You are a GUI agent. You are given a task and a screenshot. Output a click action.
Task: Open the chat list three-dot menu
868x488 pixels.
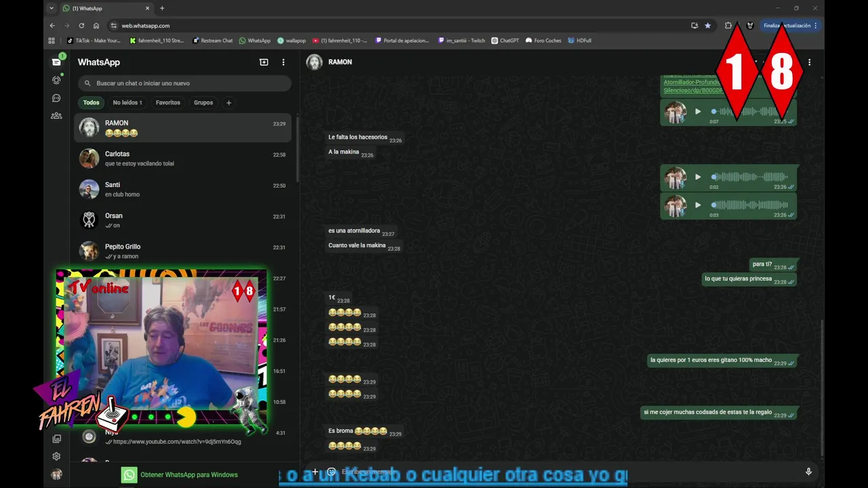(283, 62)
